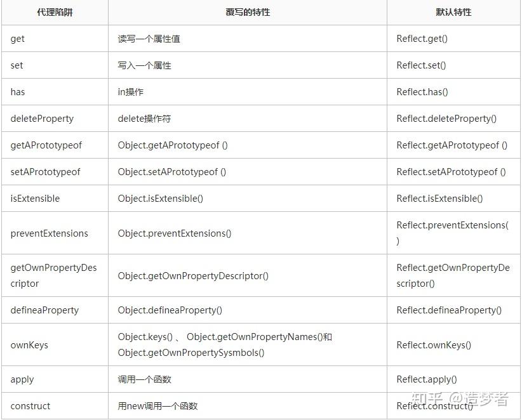Click the Reflect.apply() cell
The height and width of the screenshot is (420, 522).
427,379
